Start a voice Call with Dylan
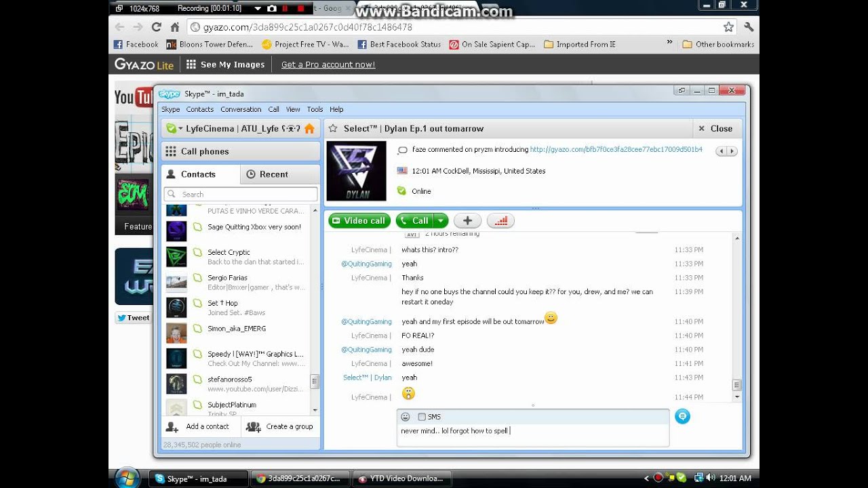 point(414,220)
